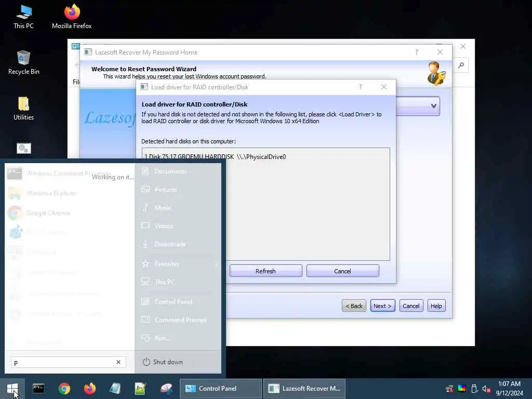Expand the Favorites submenu arrow
532x399 pixels.
coord(217,263)
